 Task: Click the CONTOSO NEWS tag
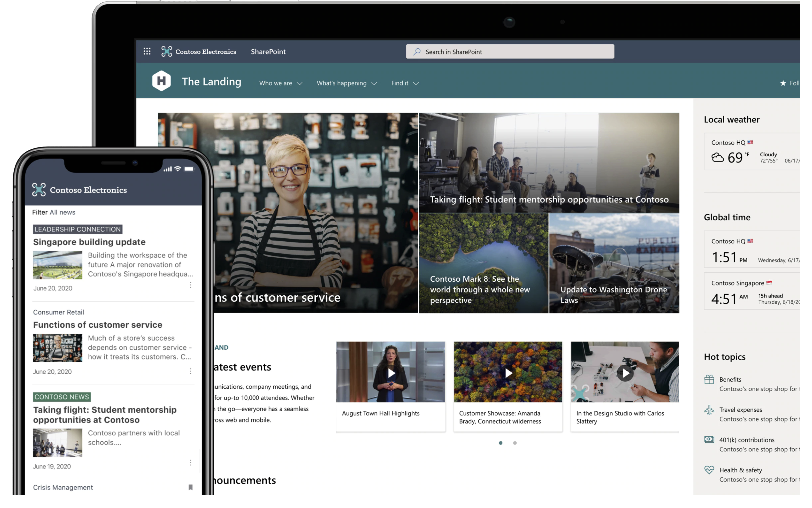[62, 397]
